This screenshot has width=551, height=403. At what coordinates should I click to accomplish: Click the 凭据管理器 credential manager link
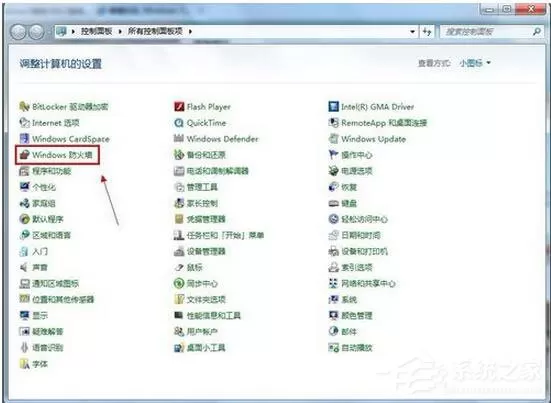206,219
